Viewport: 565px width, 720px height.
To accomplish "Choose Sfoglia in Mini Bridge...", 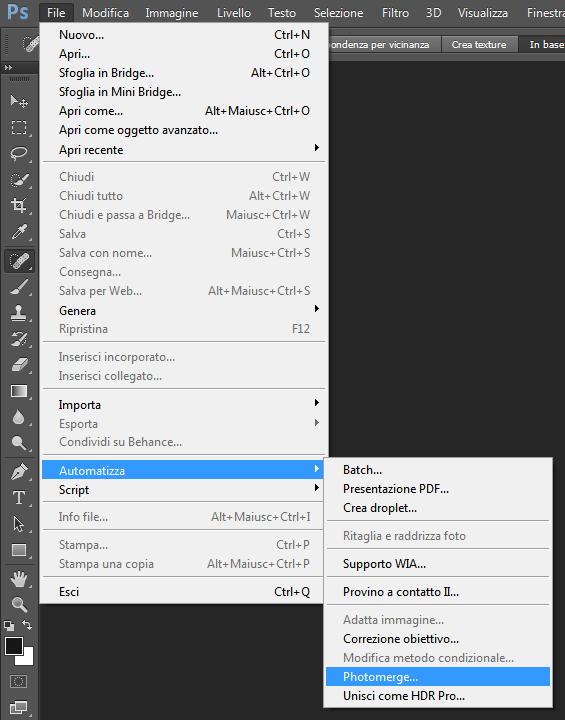I will [184, 92].
